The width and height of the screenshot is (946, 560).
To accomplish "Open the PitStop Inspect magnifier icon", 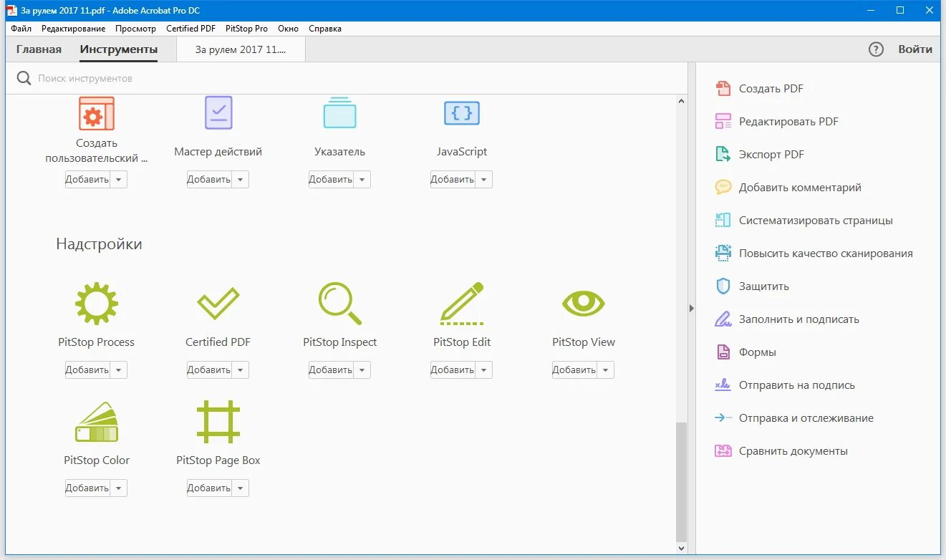I will click(340, 304).
